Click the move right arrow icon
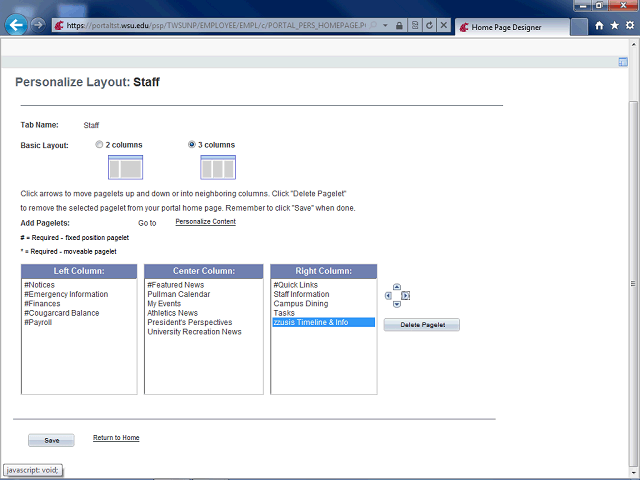Image resolution: width=640 pixels, height=480 pixels. coord(406,296)
